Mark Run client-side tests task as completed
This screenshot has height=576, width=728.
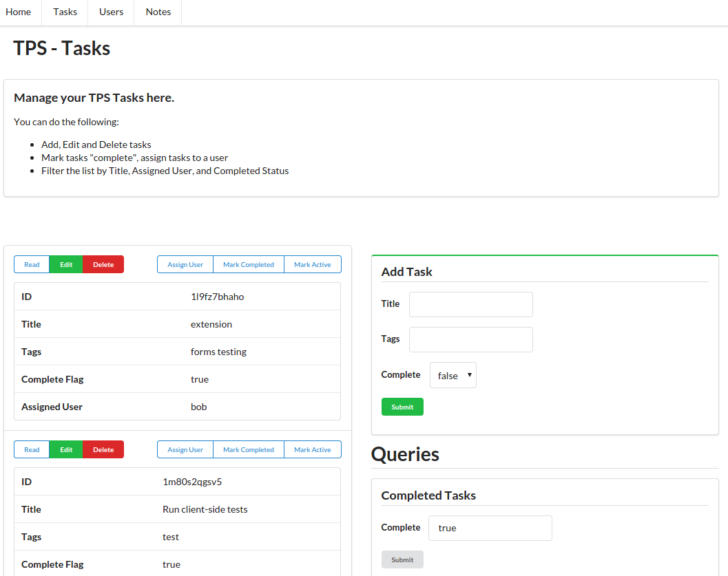point(249,449)
